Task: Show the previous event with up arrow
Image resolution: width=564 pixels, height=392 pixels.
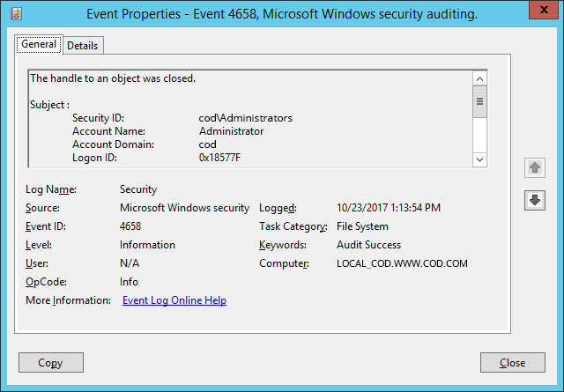Action: click(x=535, y=167)
